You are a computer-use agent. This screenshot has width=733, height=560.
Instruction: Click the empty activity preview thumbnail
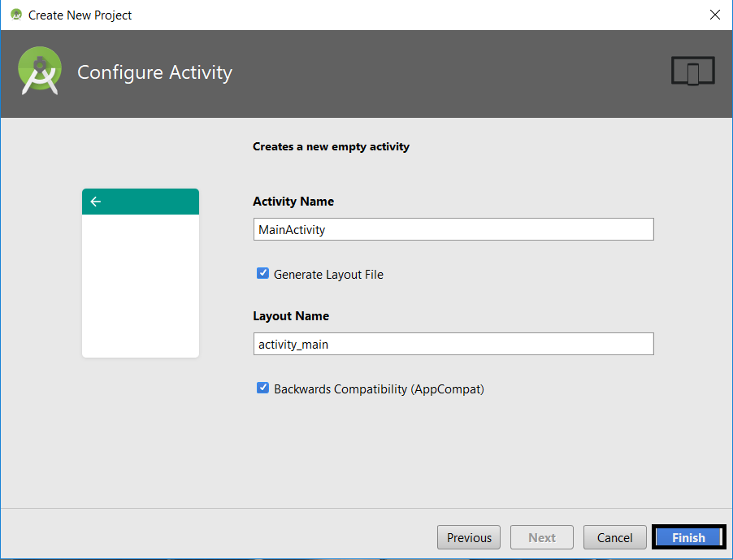pos(140,284)
